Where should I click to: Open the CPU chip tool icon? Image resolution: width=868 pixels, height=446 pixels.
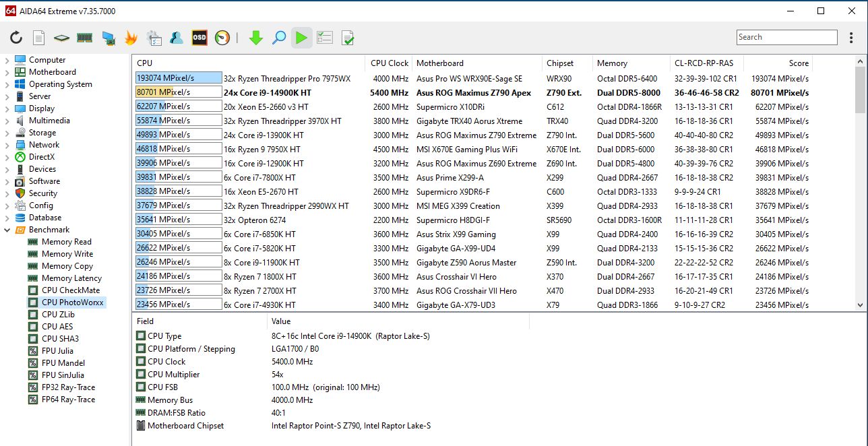[61, 38]
